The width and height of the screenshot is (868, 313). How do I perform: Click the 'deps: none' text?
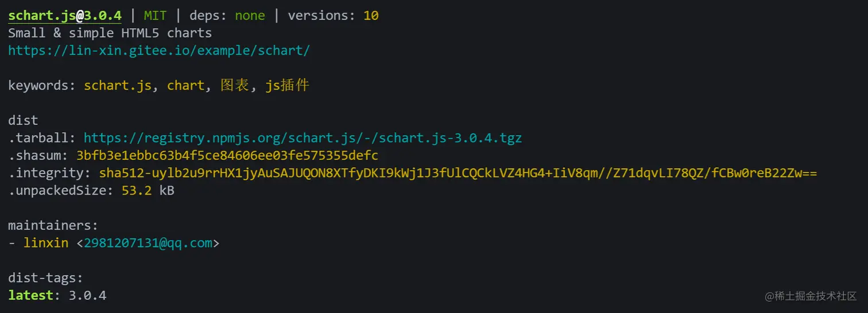(227, 16)
